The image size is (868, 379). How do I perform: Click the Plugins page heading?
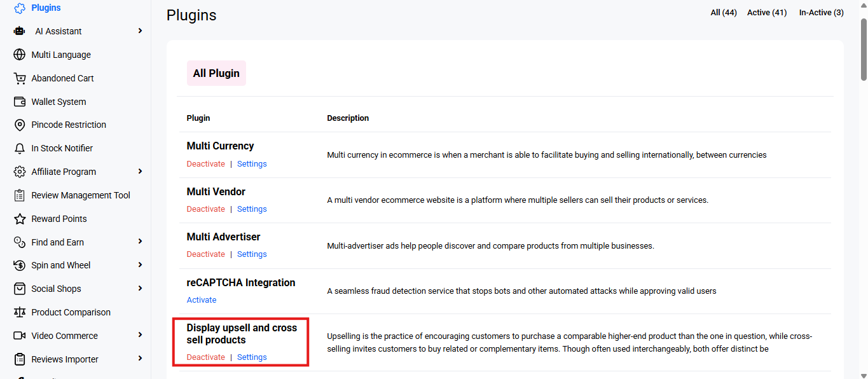point(191,15)
